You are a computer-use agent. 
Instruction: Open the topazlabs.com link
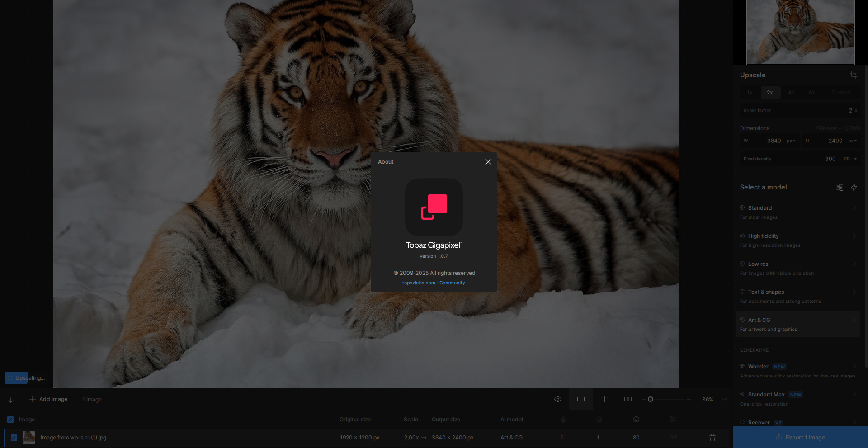click(418, 283)
